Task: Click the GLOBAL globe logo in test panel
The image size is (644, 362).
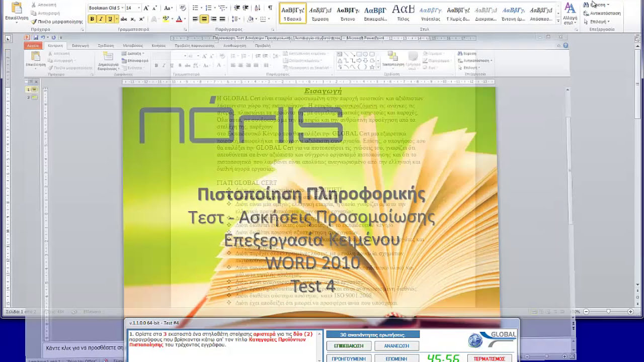Action: (x=475, y=340)
